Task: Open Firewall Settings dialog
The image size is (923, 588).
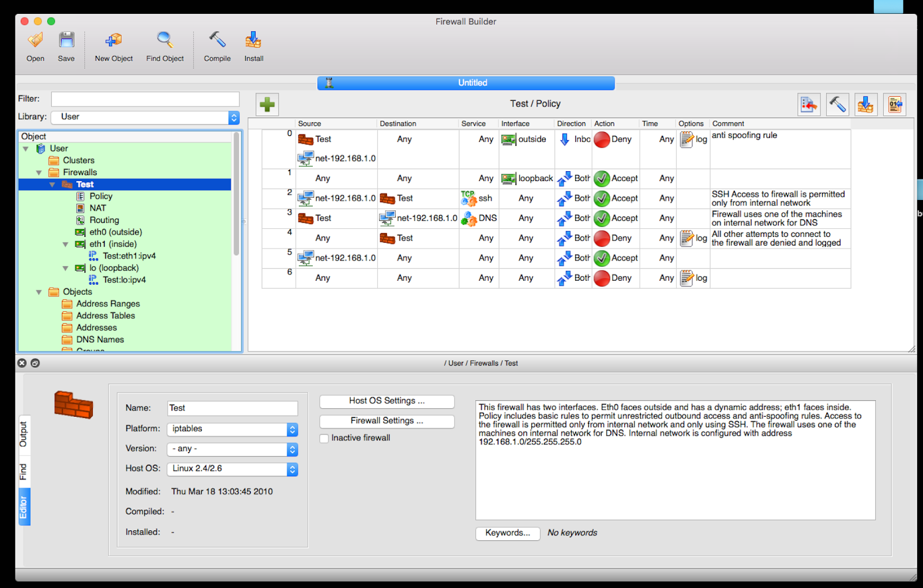Action: coord(387,421)
